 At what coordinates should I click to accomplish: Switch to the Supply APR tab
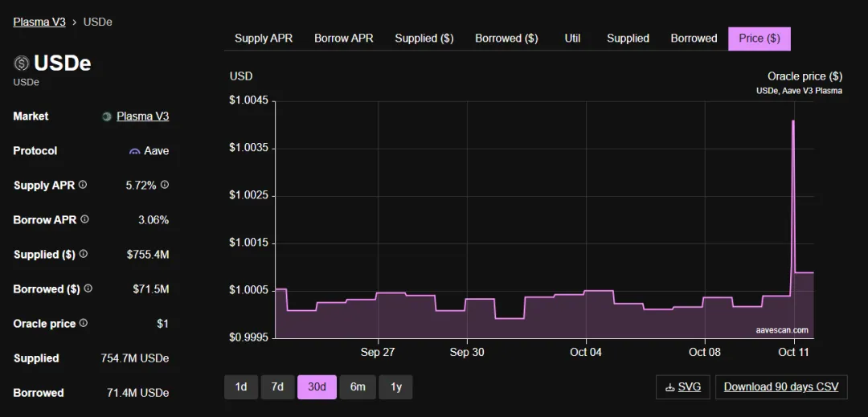(x=263, y=39)
